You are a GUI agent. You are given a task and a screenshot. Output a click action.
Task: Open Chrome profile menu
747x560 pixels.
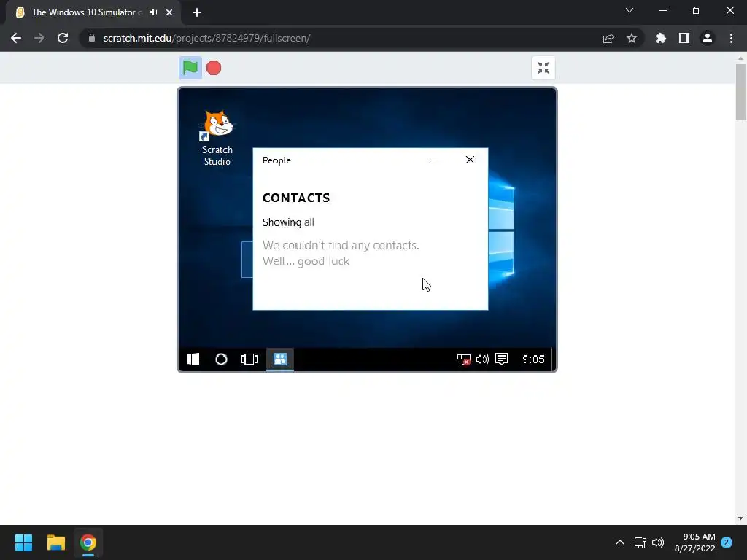(x=708, y=38)
